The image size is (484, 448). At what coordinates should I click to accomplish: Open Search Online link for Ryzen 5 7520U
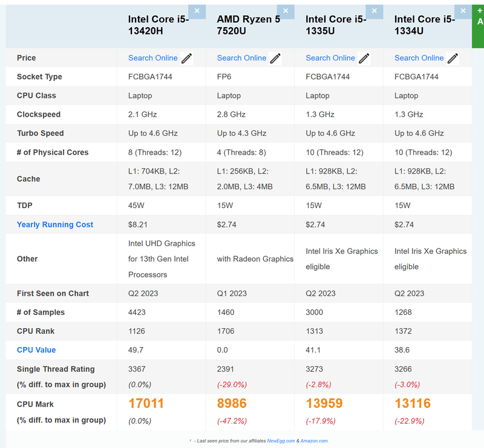point(241,58)
